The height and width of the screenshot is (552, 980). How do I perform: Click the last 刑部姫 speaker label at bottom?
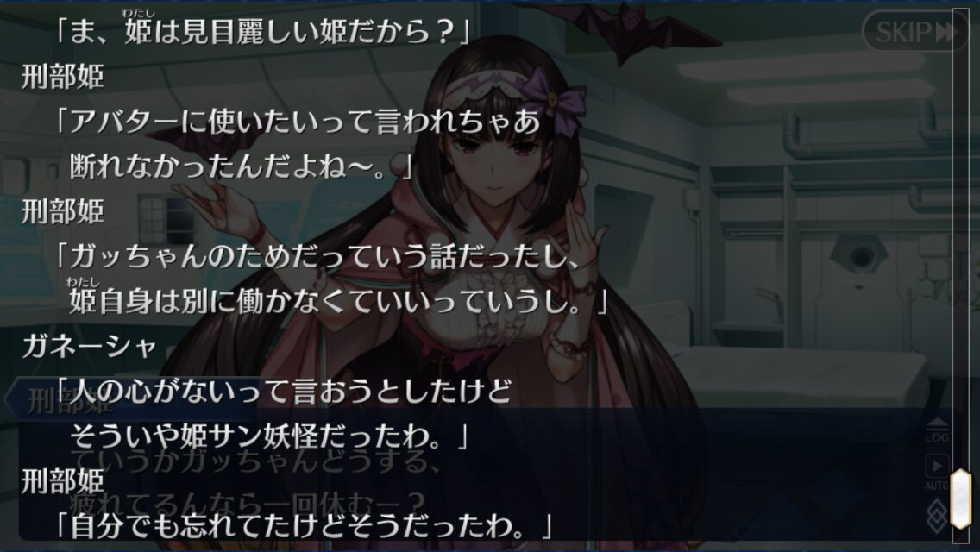[62, 481]
